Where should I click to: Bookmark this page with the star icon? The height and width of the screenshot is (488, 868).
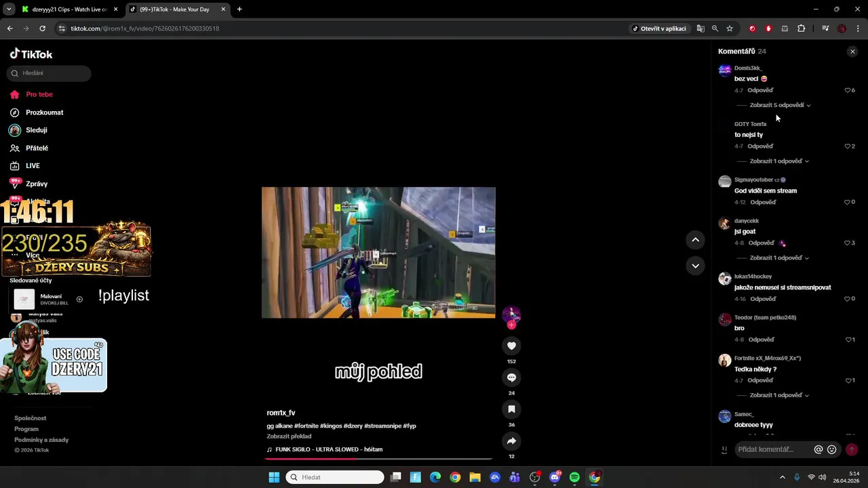tap(730, 28)
